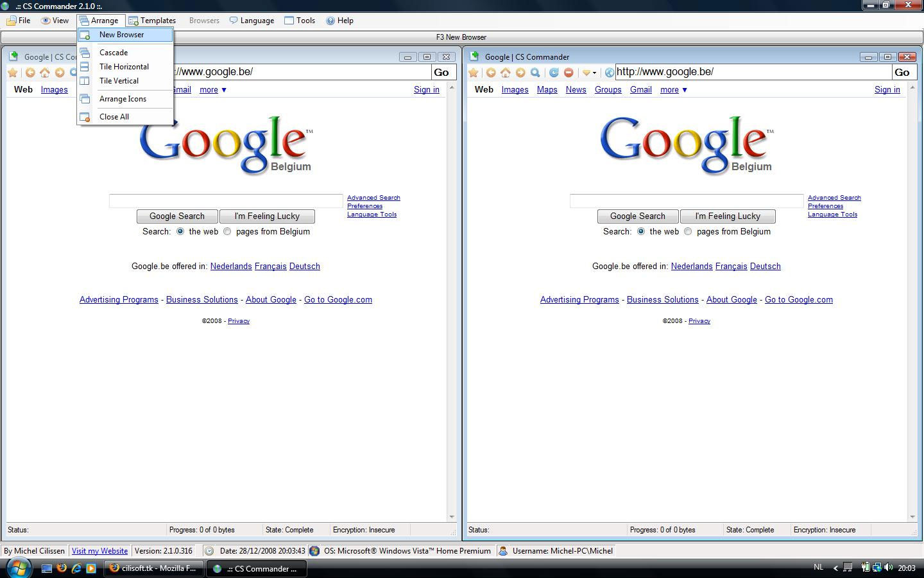Switch to cilisoft.tk Firefox taskbar button
Viewport: 924px width, 578px height.
154,568
